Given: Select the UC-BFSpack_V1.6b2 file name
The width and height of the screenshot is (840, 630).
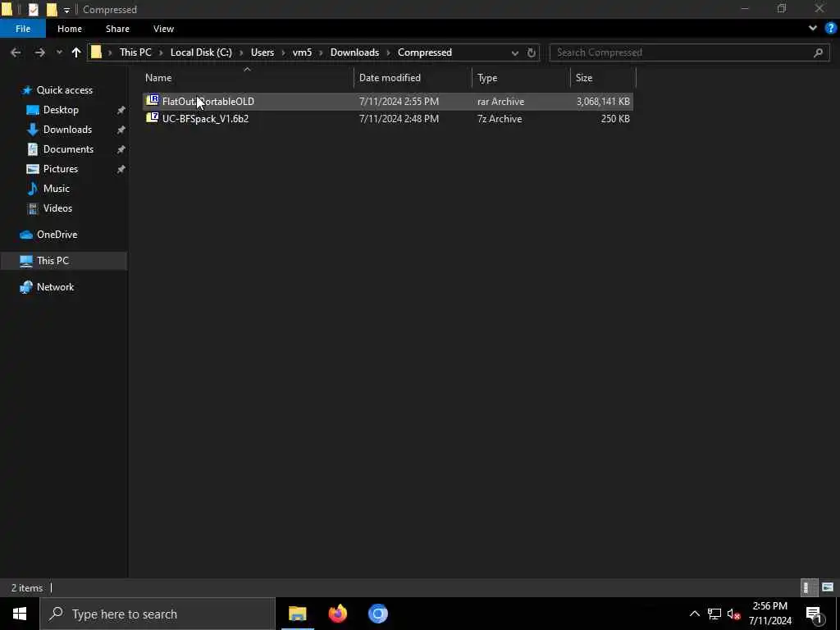Looking at the screenshot, I should coord(205,118).
